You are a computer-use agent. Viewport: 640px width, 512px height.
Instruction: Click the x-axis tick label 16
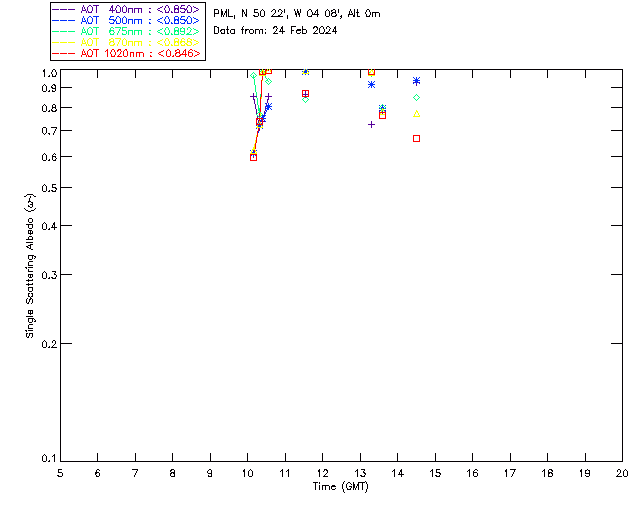[473, 473]
